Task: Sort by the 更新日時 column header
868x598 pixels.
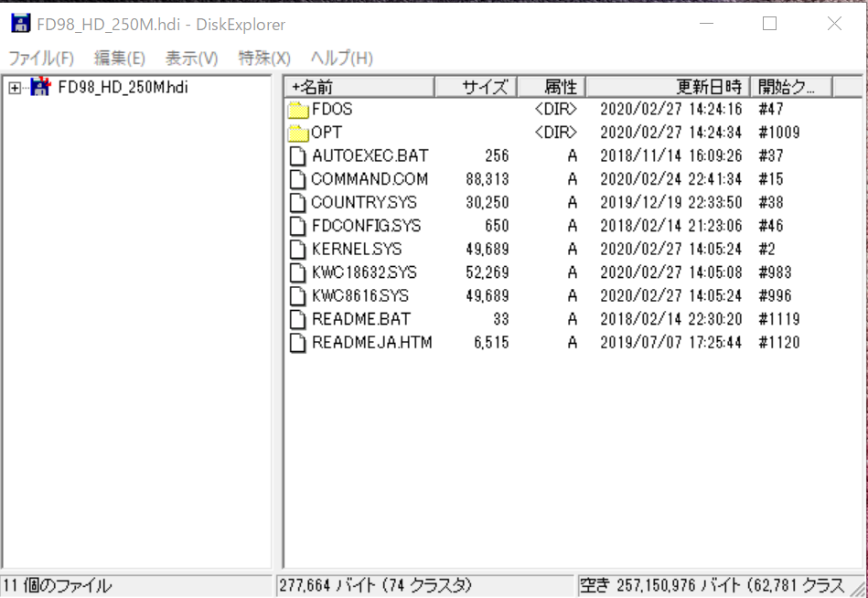Action: (x=669, y=87)
